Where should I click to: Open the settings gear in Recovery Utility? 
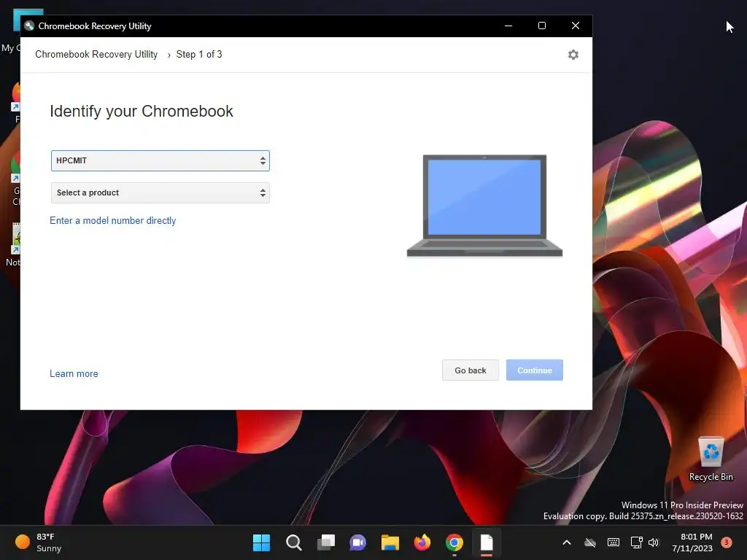(573, 55)
